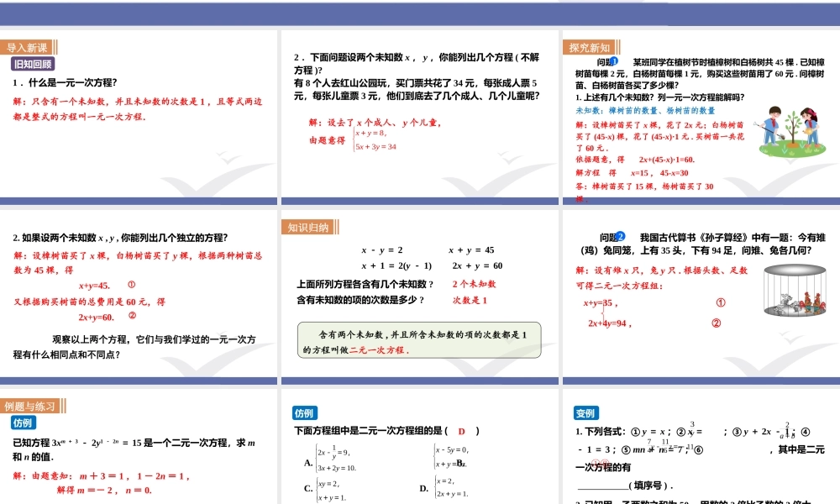Select answer letter D in the example
The image size is (840, 504).
(462, 431)
